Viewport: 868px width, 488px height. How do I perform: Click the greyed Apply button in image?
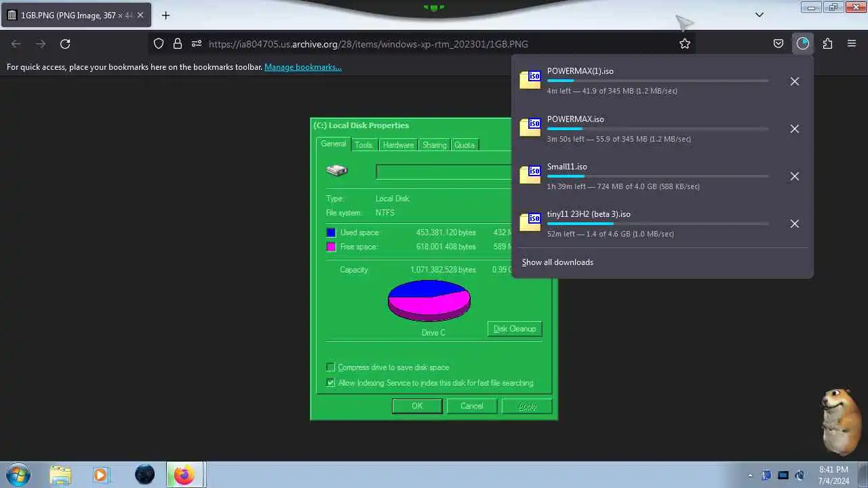[527, 406]
